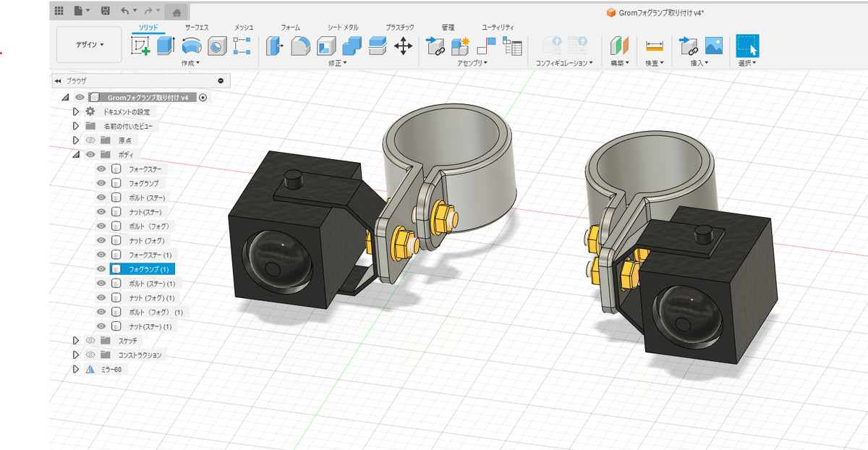Select the Shell tool
The width and height of the screenshot is (868, 450).
pyautogui.click(x=326, y=46)
